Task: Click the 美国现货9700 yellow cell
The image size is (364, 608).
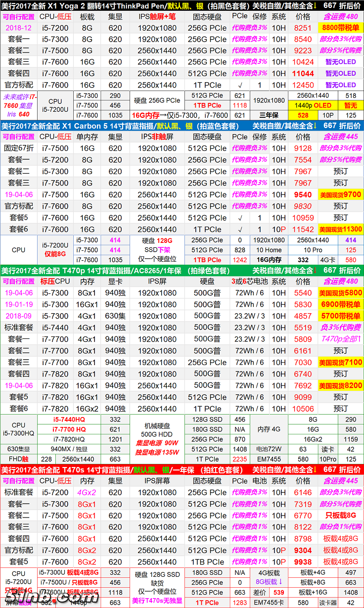Action: point(340,194)
